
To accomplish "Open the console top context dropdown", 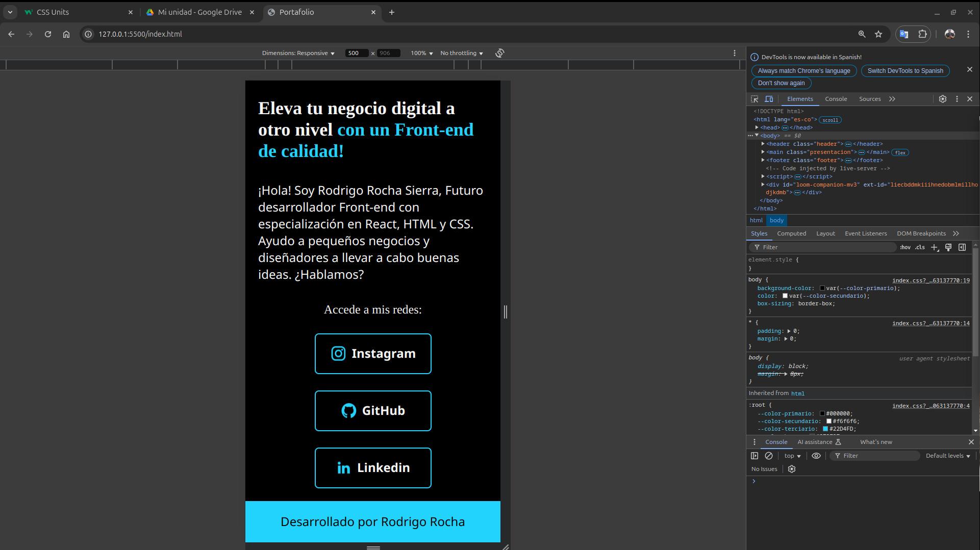I will [x=792, y=456].
